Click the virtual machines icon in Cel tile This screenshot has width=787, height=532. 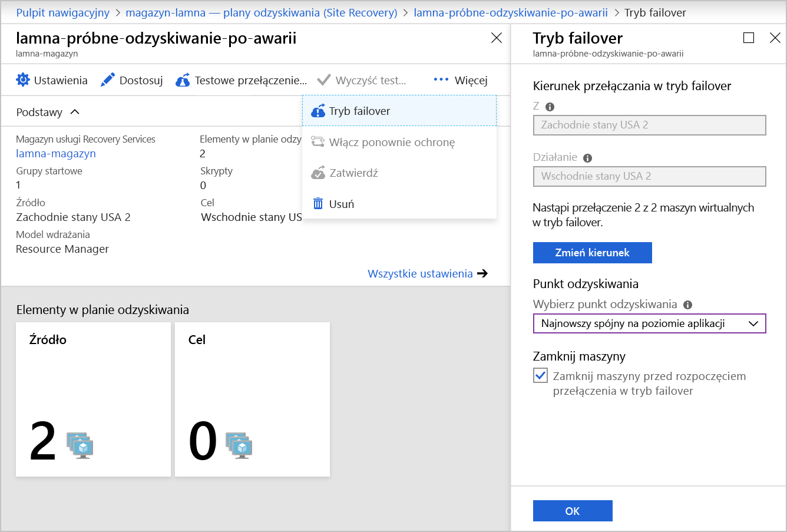click(x=239, y=445)
